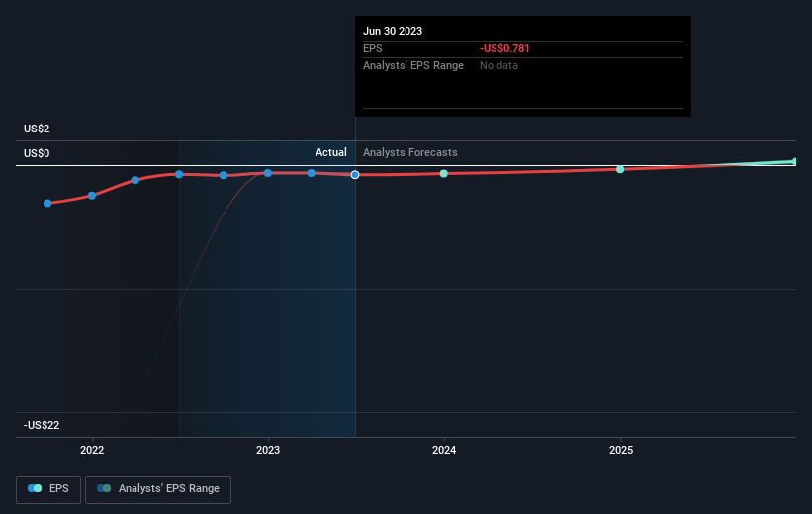
Task: Click the 'Analysts Forecasts' label
Action: [x=410, y=152]
